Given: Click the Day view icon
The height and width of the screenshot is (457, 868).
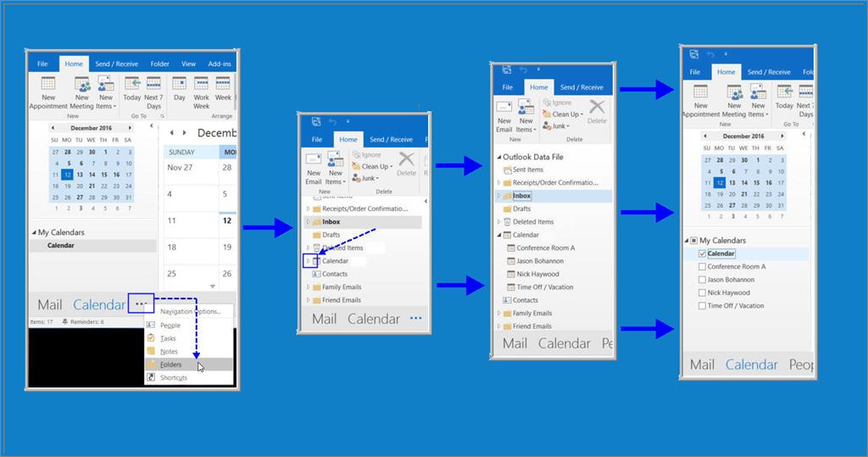Looking at the screenshot, I should (180, 88).
